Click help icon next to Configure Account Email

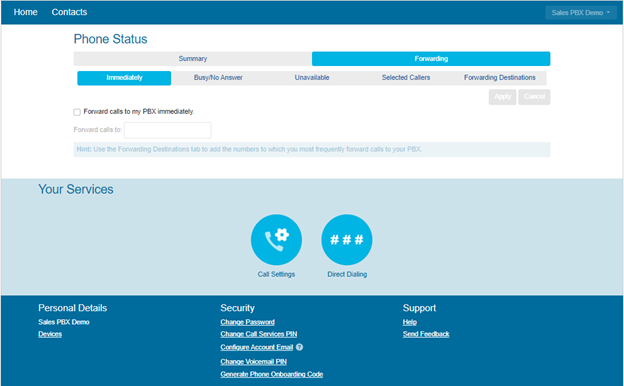click(x=300, y=347)
